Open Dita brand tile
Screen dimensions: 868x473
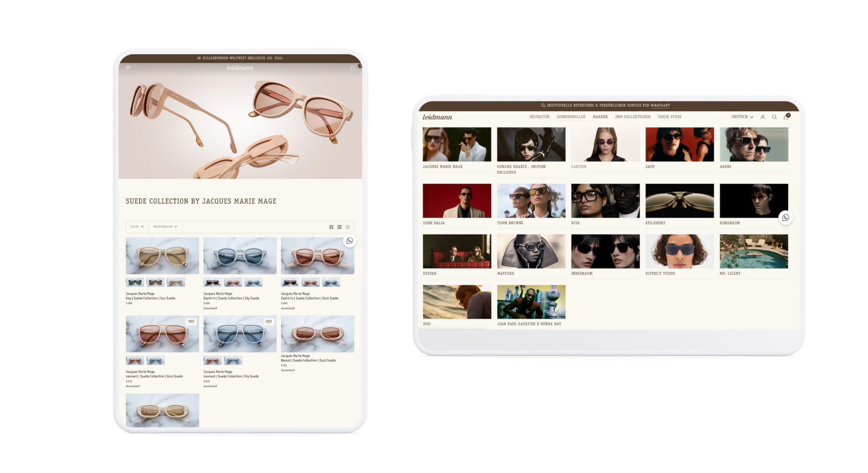[x=606, y=201]
